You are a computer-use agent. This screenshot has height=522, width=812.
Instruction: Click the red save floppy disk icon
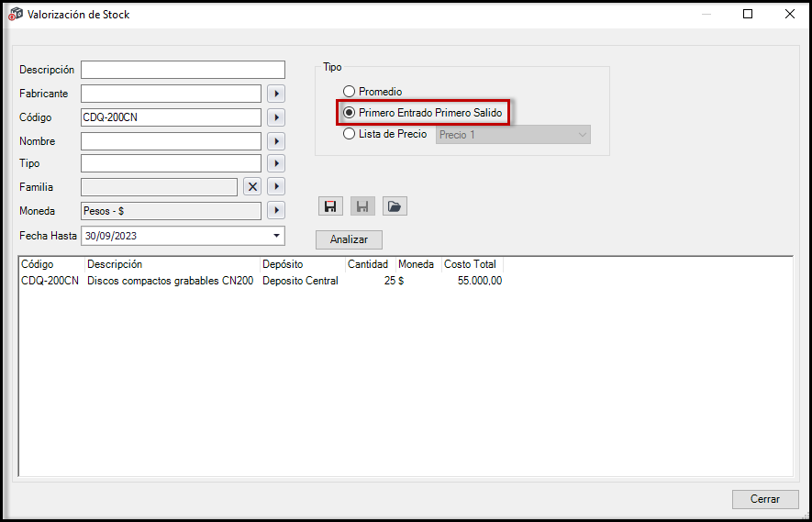click(x=330, y=206)
